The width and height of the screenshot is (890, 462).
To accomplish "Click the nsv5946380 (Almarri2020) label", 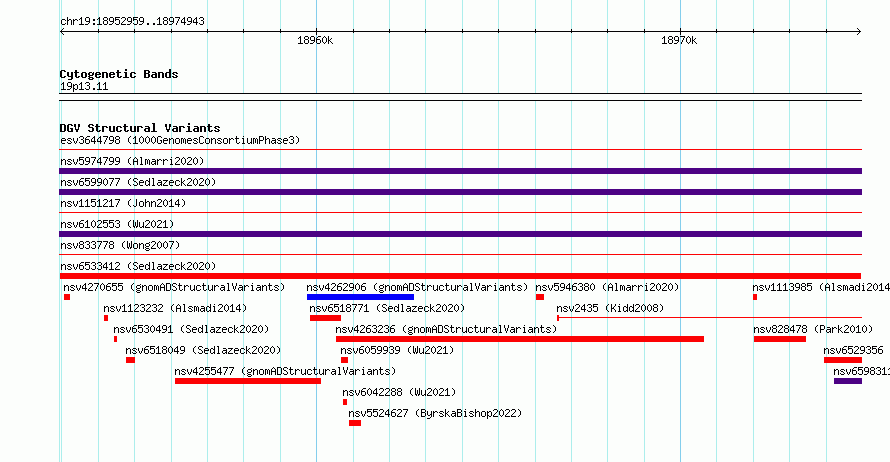I will (607, 287).
